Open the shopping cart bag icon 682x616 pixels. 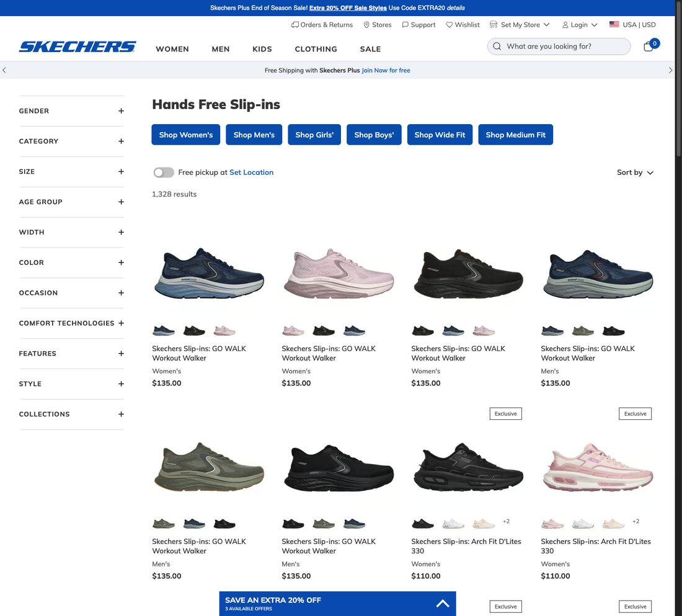pyautogui.click(x=649, y=46)
